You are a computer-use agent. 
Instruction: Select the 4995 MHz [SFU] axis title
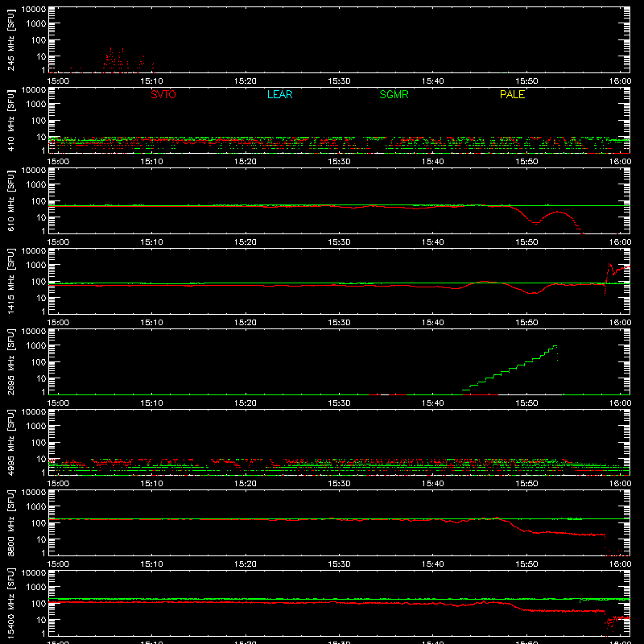(x=10, y=443)
